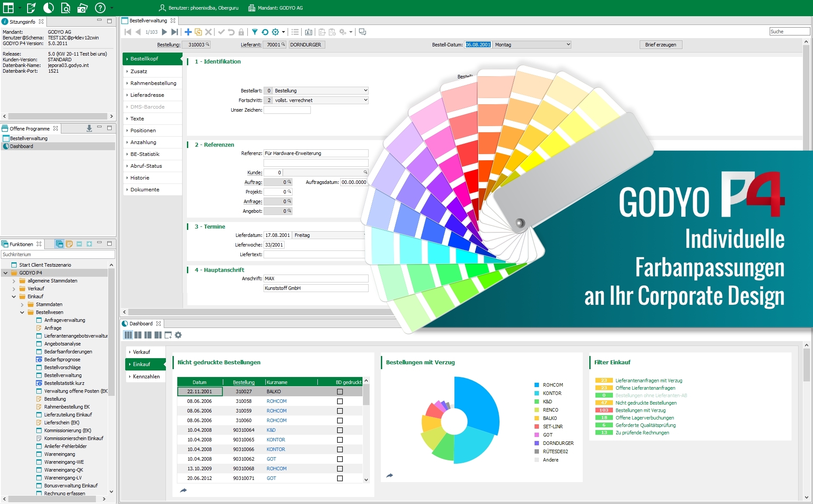
Task: Click the Suchkriterium search field
Action: 58,254
